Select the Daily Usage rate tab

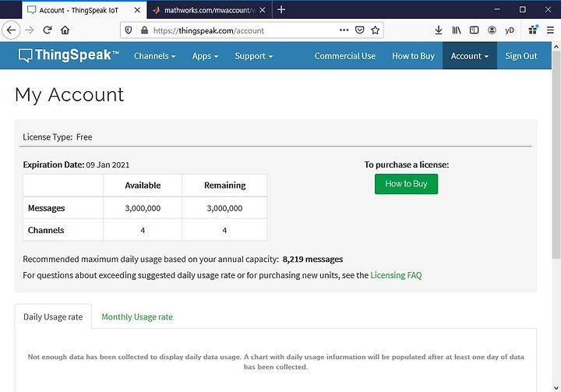point(53,317)
